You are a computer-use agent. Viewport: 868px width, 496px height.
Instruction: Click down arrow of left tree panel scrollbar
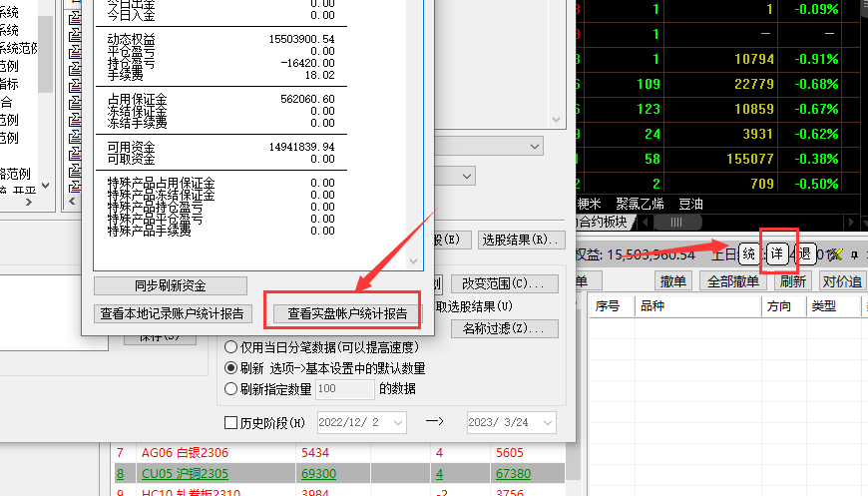45,186
